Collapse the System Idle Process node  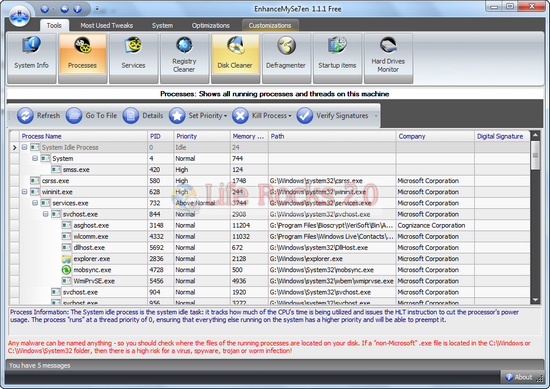24,147
